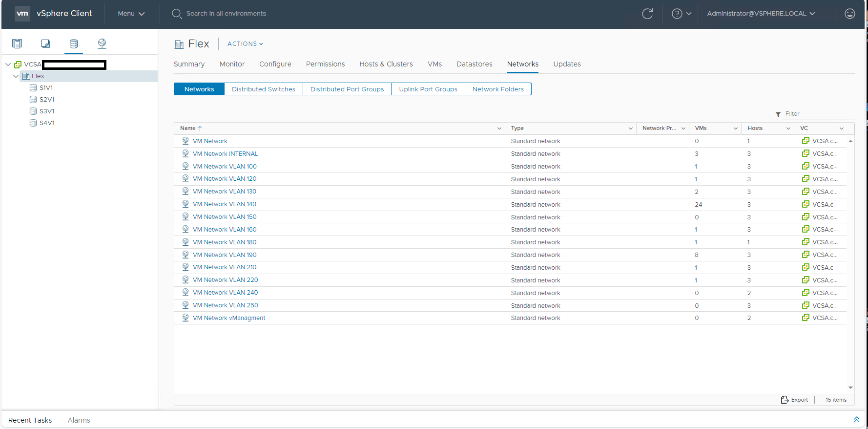
Task: Switch to the Datastores tab
Action: (x=475, y=64)
